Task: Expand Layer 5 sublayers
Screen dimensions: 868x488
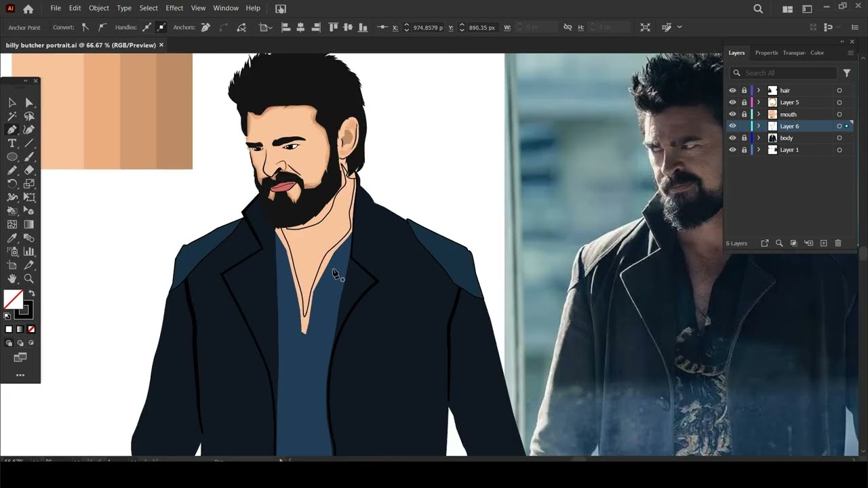Action: [759, 102]
